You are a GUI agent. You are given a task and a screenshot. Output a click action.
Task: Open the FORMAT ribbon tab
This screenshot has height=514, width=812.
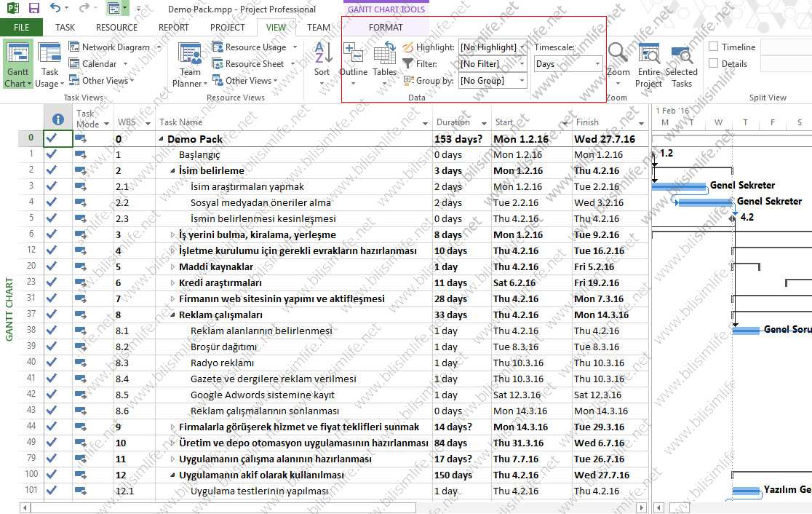[x=386, y=28]
